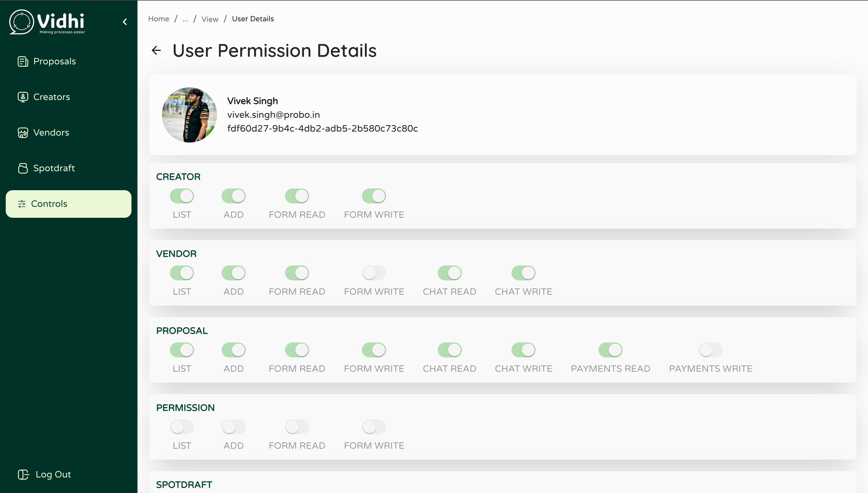Click the Creators sidebar icon
This screenshot has height=493, width=868.
pyautogui.click(x=23, y=97)
